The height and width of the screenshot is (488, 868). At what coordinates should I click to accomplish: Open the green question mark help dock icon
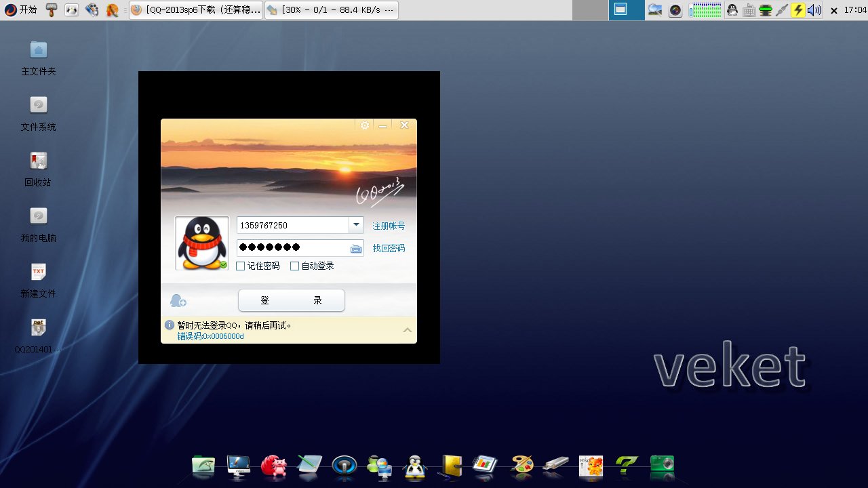click(627, 466)
